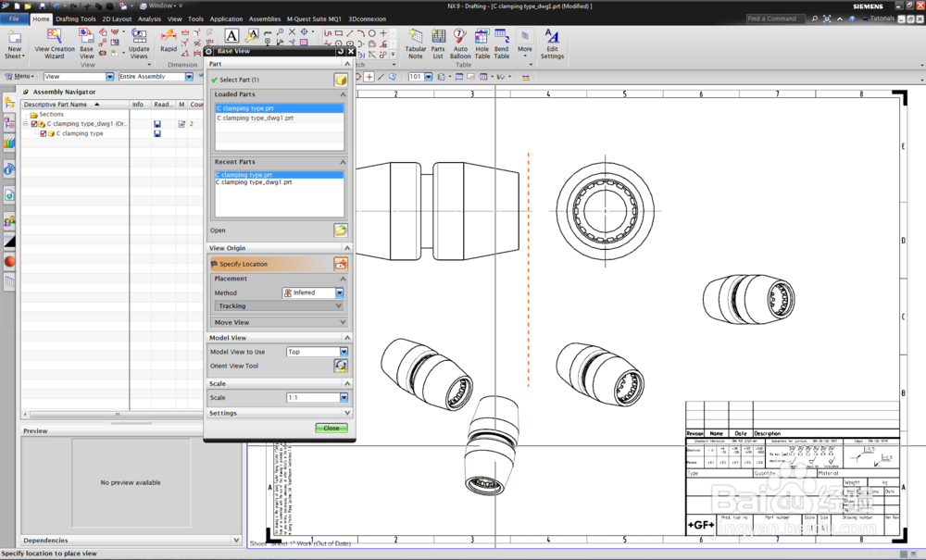Click the Find a Command search field
Viewport: 926px width, 560px height.
(x=776, y=19)
